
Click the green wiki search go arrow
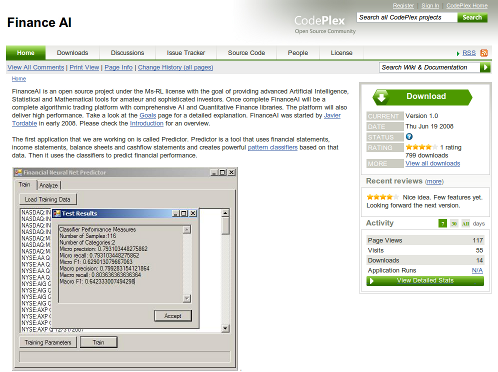click(x=485, y=67)
